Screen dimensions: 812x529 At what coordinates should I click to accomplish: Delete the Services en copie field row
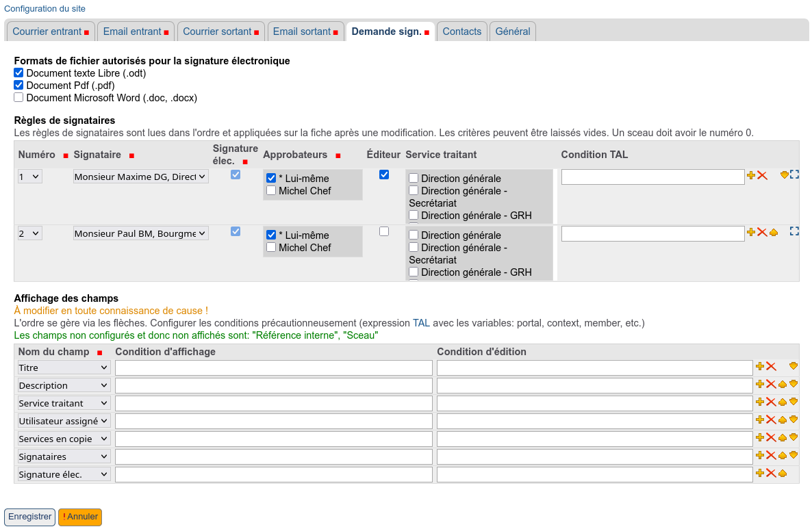pyautogui.click(x=771, y=437)
